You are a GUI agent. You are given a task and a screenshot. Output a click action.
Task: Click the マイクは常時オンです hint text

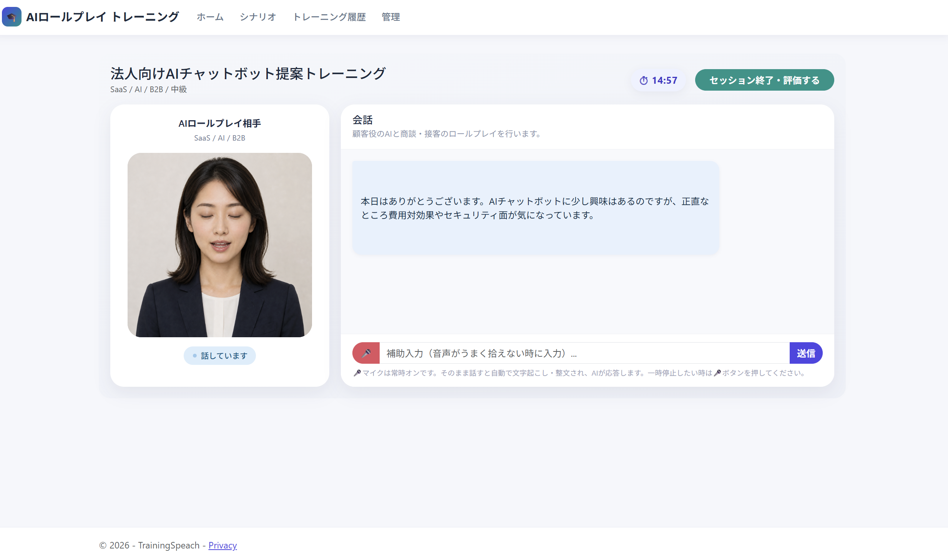tap(580, 373)
